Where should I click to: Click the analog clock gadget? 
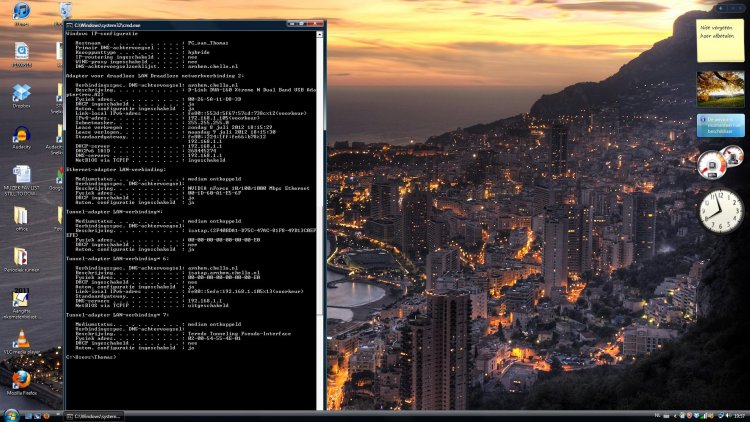(720, 210)
